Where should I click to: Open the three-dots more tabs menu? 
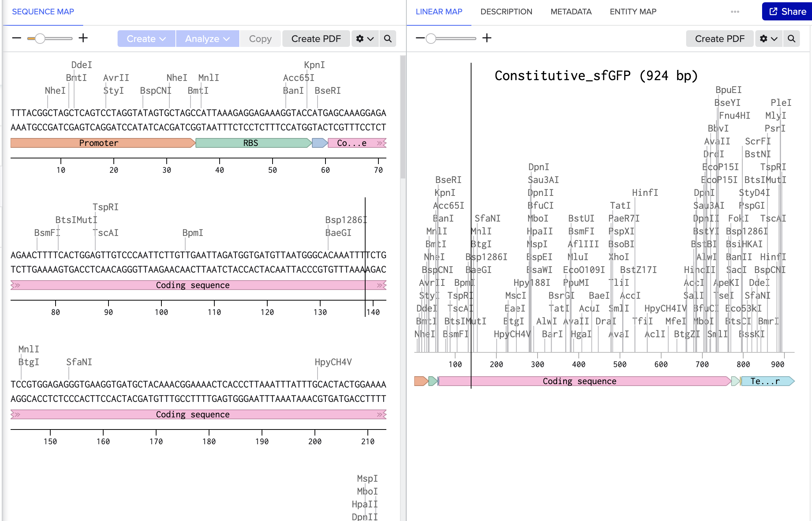735,12
